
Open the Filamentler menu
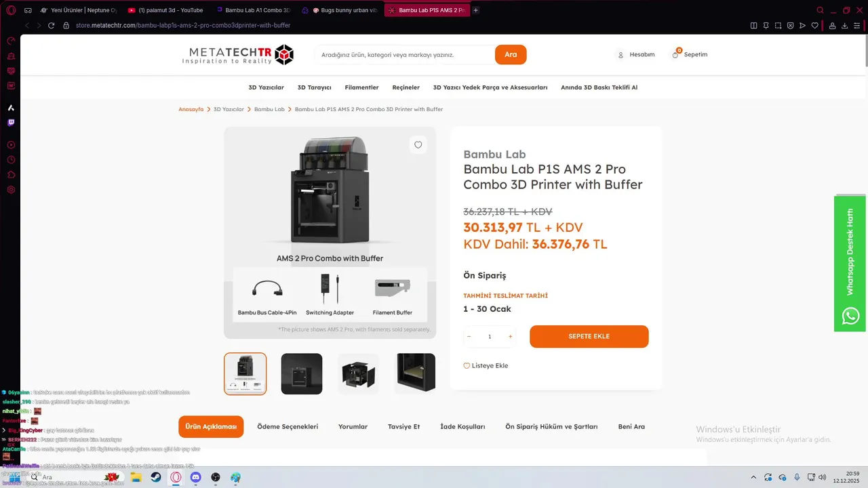click(x=361, y=87)
